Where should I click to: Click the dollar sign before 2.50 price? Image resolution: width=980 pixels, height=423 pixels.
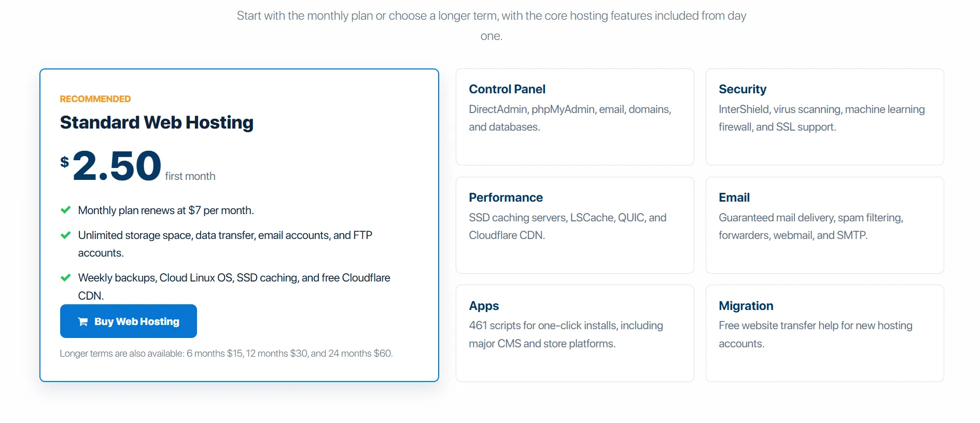pos(64,162)
